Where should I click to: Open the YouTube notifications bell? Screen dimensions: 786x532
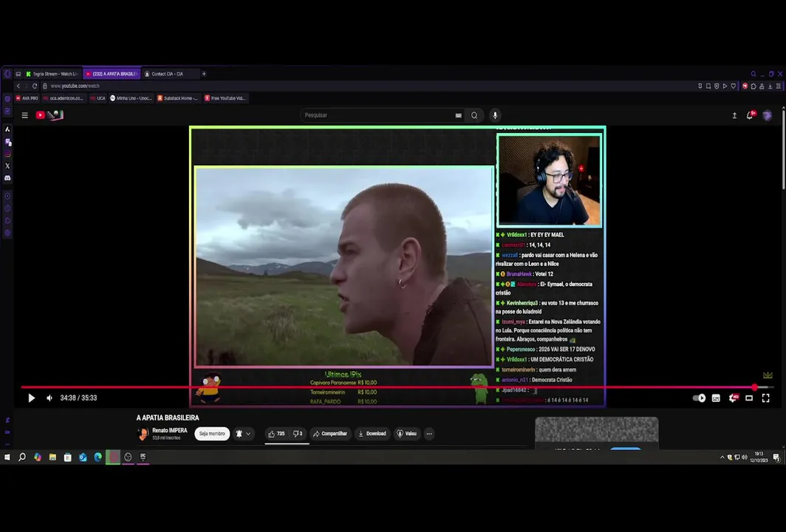click(750, 115)
